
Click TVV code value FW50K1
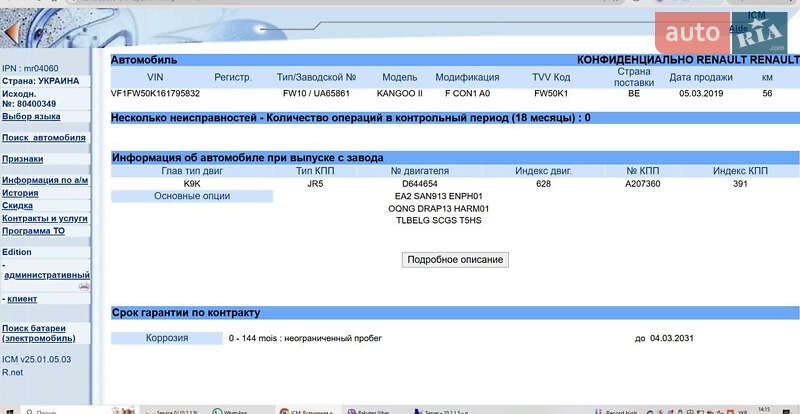[551, 93]
